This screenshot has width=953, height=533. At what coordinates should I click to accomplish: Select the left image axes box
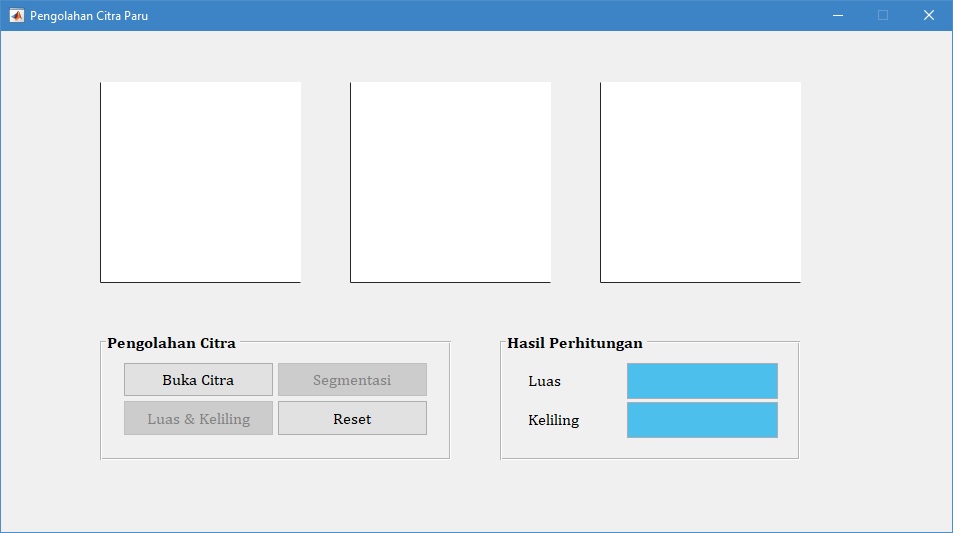coord(201,182)
